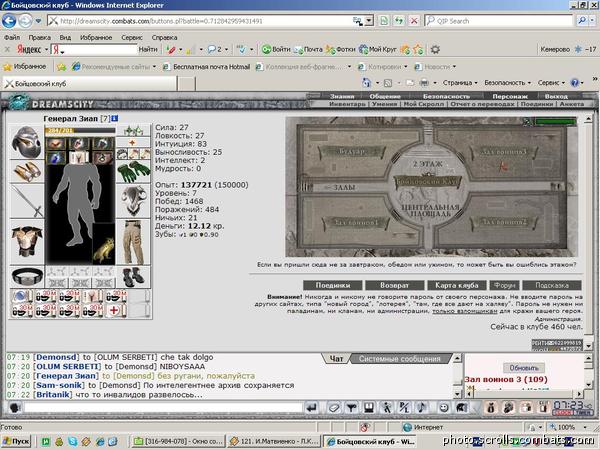Click the beige pants equipment slot
The height and width of the screenshot is (450, 600).
point(134,242)
